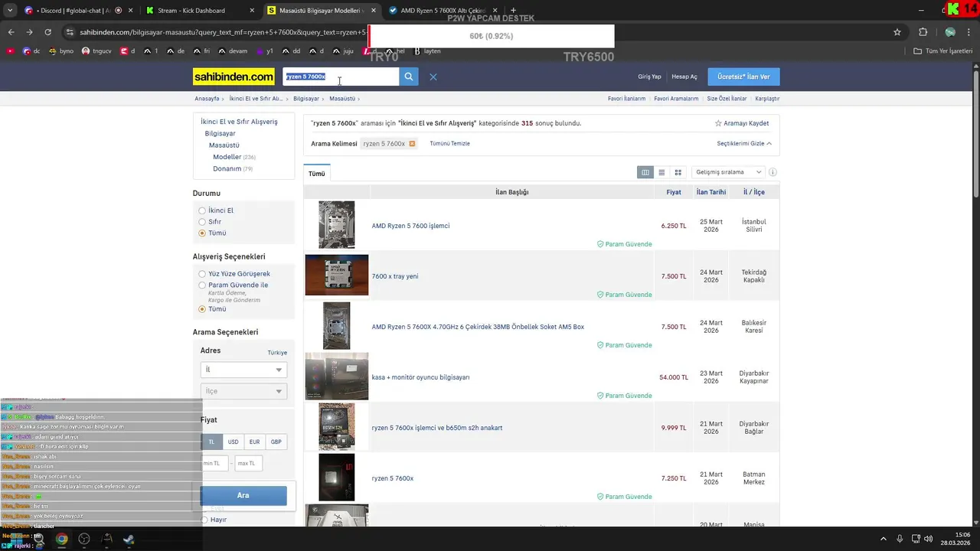Switch to the Stream - Kick Dashboard tab

pyautogui.click(x=198, y=11)
